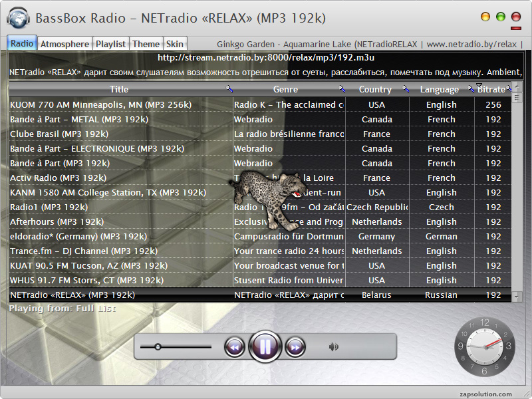Click the search icon beside Language column
Image resolution: width=532 pixels, height=399 pixels.
tap(470, 89)
